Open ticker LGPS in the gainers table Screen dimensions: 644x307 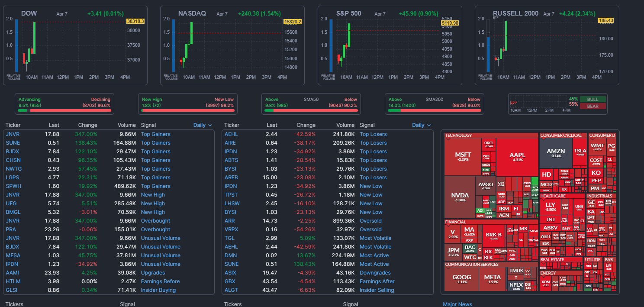[x=13, y=178]
